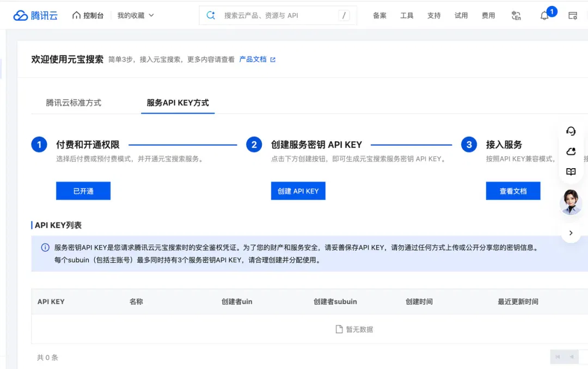Open the 备案 menu

point(379,15)
